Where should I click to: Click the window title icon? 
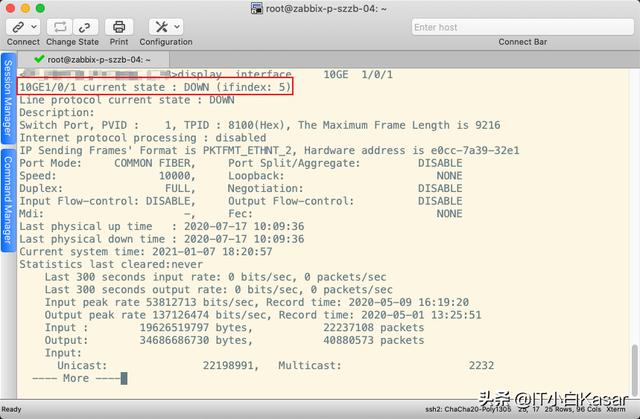pyautogui.click(x=256, y=8)
